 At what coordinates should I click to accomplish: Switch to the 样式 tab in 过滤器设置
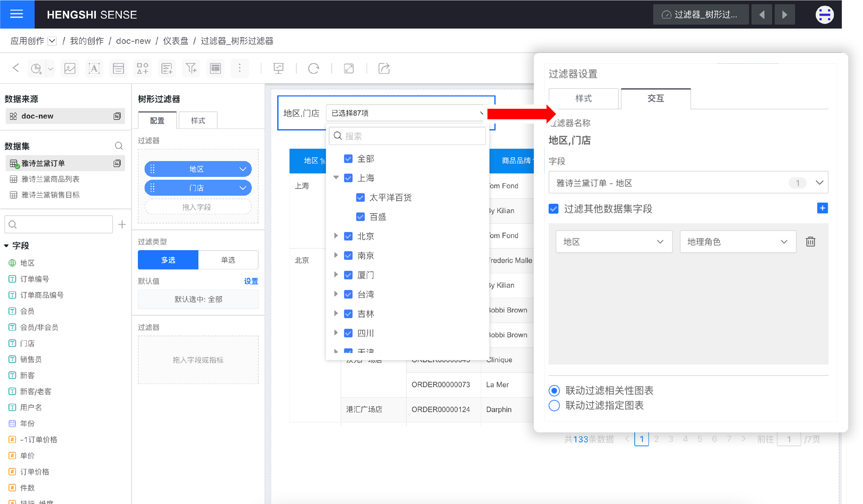583,99
